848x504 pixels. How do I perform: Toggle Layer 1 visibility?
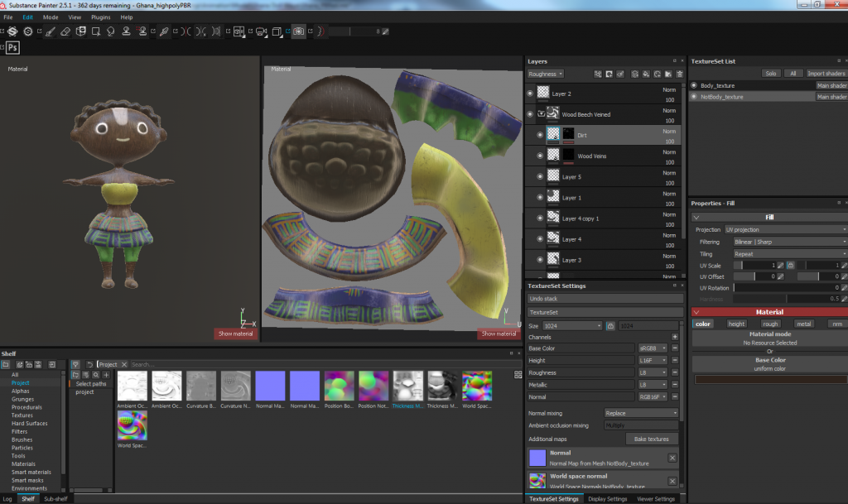coord(540,197)
